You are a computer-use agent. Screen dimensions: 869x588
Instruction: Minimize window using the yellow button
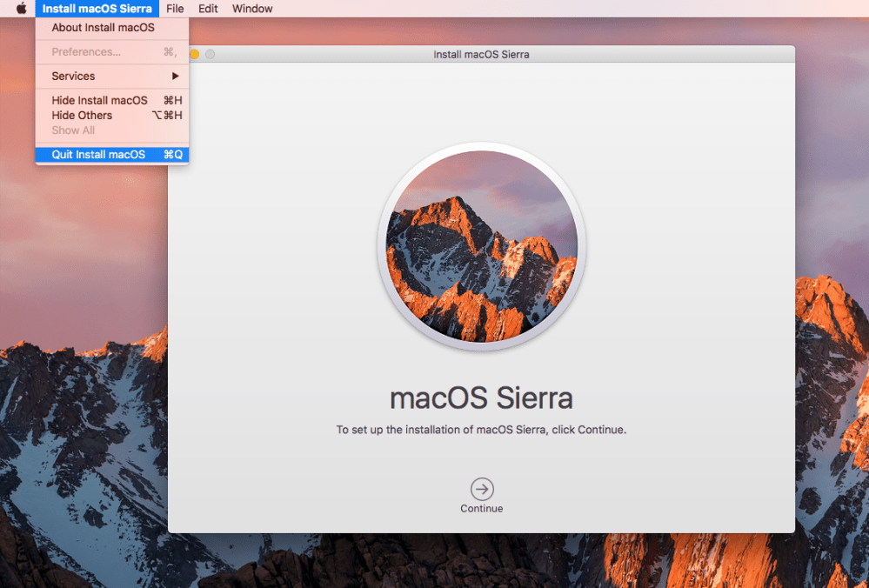pos(195,54)
